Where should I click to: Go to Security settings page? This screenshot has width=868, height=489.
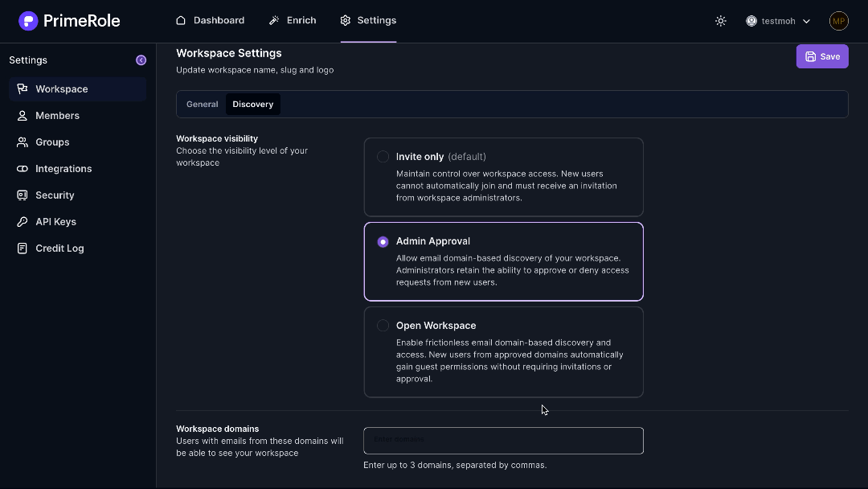[x=77, y=195]
